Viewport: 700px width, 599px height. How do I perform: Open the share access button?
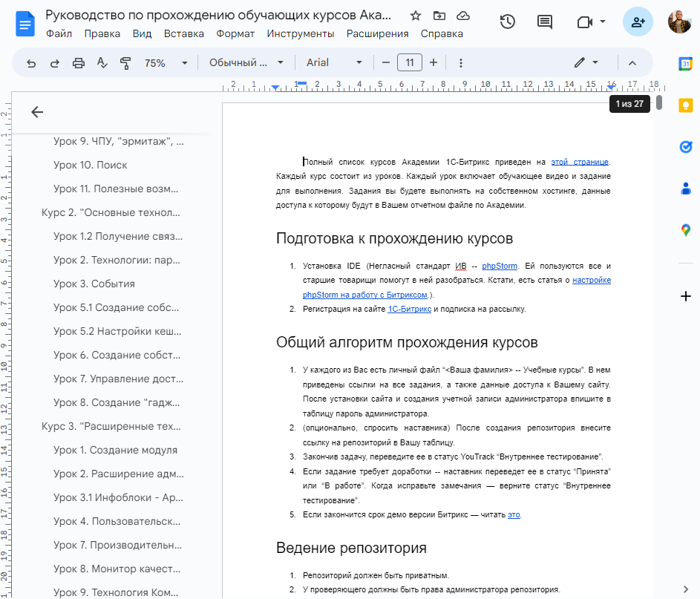638,22
